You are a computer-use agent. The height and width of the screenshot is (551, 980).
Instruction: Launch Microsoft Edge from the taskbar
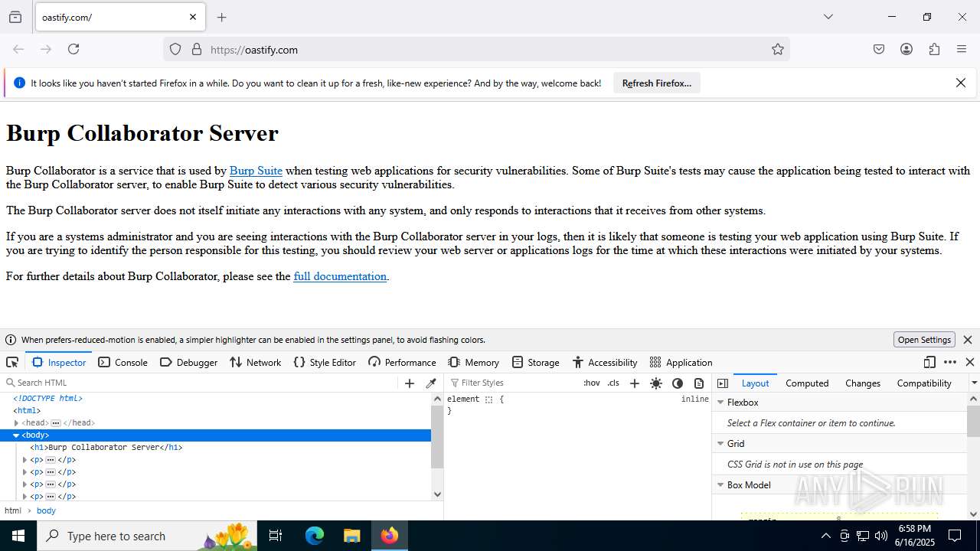[x=315, y=536]
